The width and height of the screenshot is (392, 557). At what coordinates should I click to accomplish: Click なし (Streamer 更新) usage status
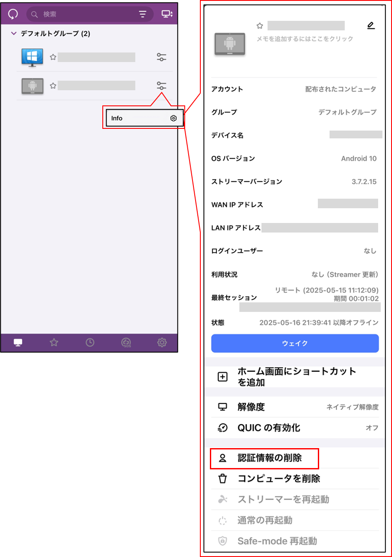pos(345,274)
